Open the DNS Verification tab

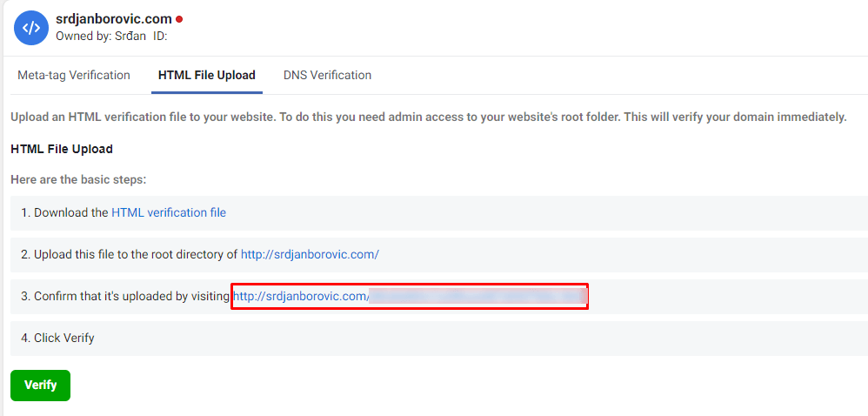[x=327, y=75]
